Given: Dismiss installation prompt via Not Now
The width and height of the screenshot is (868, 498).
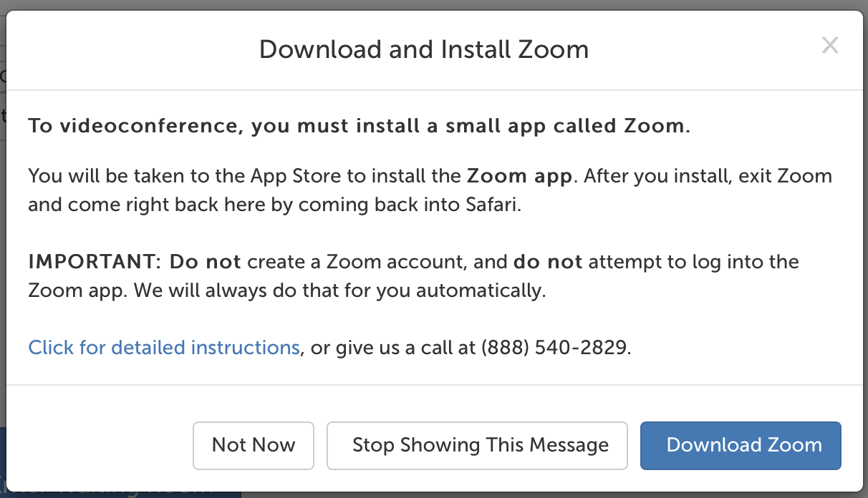Looking at the screenshot, I should (x=254, y=445).
